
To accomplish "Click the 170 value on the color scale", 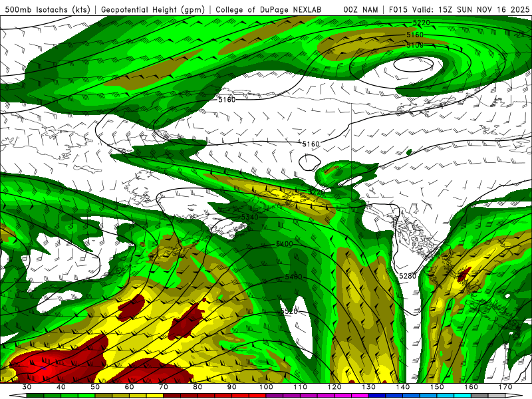I will coord(505,387).
